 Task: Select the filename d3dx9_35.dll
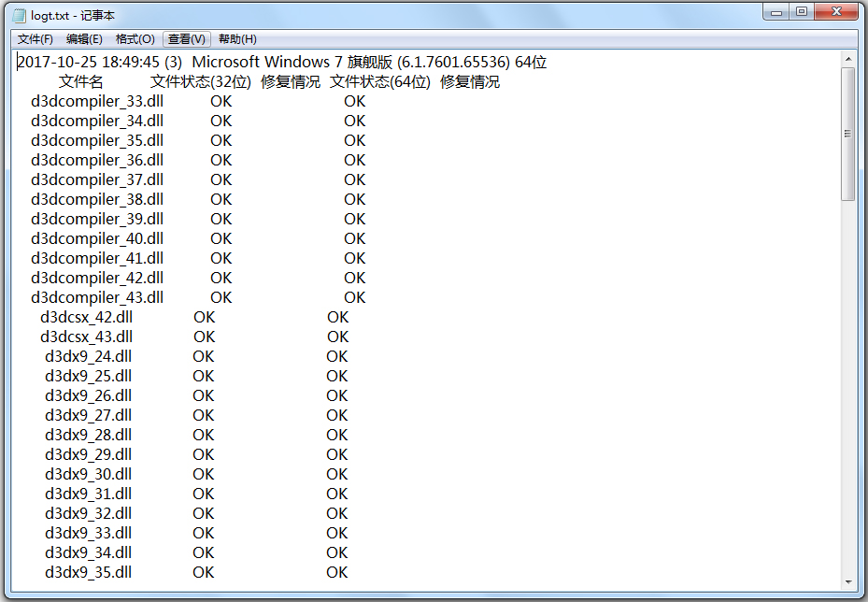click(x=88, y=572)
